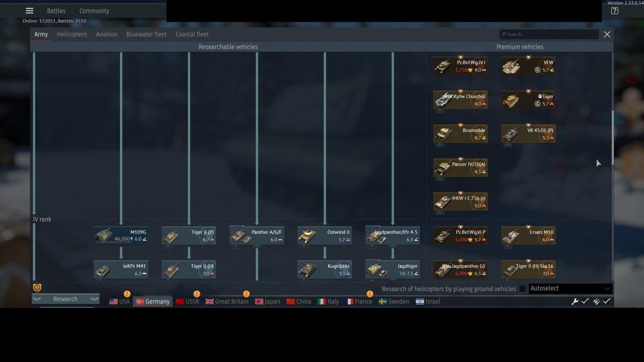Select the Brummbär premium vehicle
The height and width of the screenshot is (362, 644).
460,134
